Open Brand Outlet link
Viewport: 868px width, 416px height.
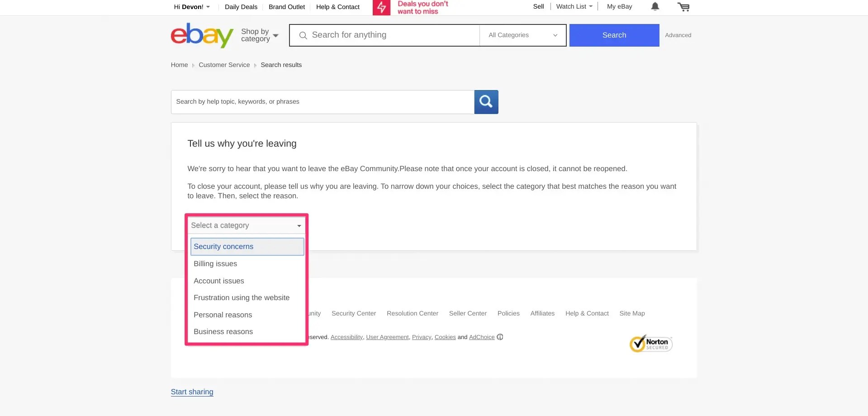(287, 7)
